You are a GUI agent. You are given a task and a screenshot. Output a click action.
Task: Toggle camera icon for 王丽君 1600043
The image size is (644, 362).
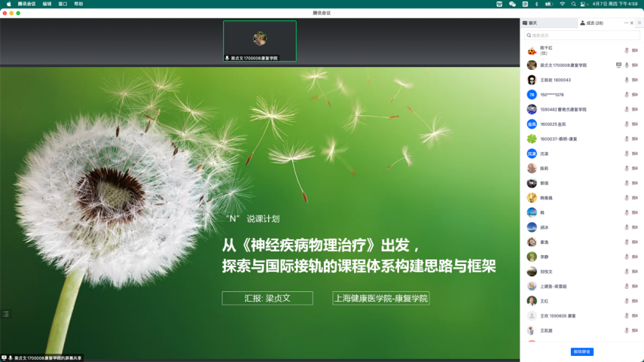click(x=635, y=80)
